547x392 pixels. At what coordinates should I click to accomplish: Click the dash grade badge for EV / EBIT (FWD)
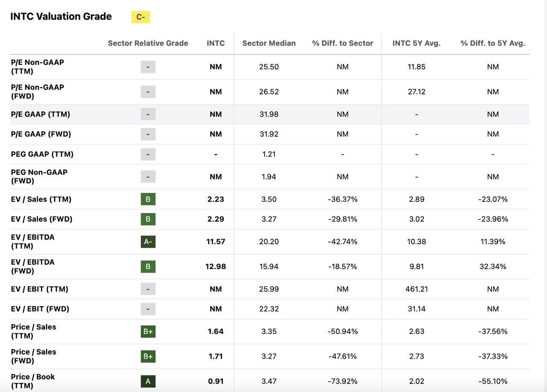(148, 309)
